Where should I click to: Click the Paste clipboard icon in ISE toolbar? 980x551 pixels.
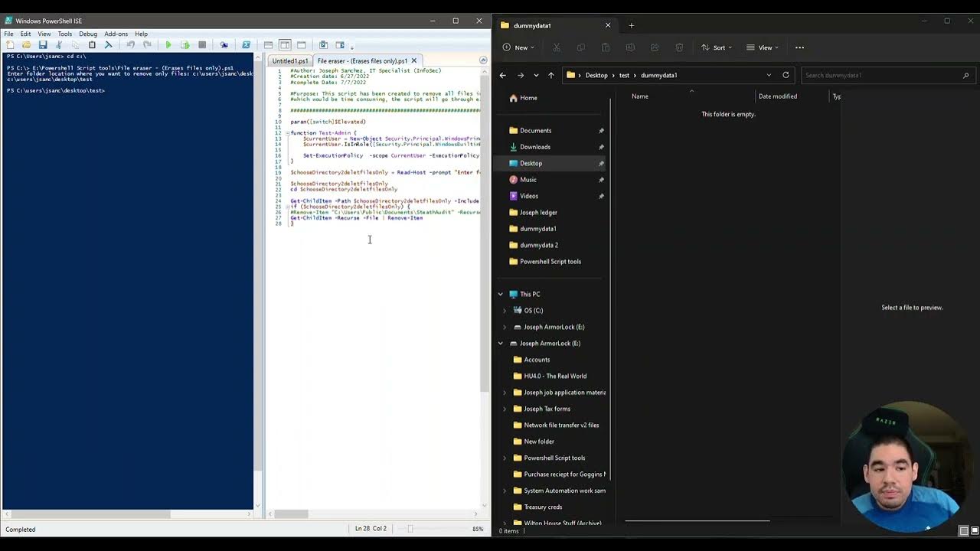92,45
